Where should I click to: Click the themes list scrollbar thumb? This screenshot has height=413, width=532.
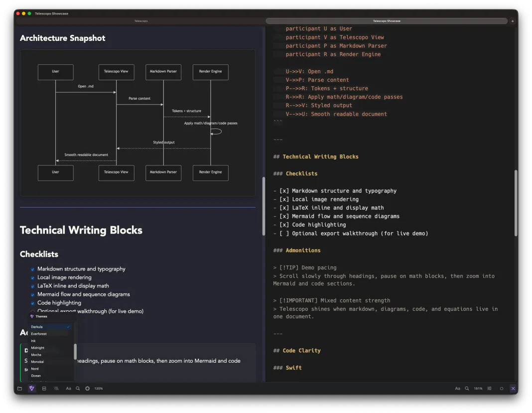(x=75, y=351)
